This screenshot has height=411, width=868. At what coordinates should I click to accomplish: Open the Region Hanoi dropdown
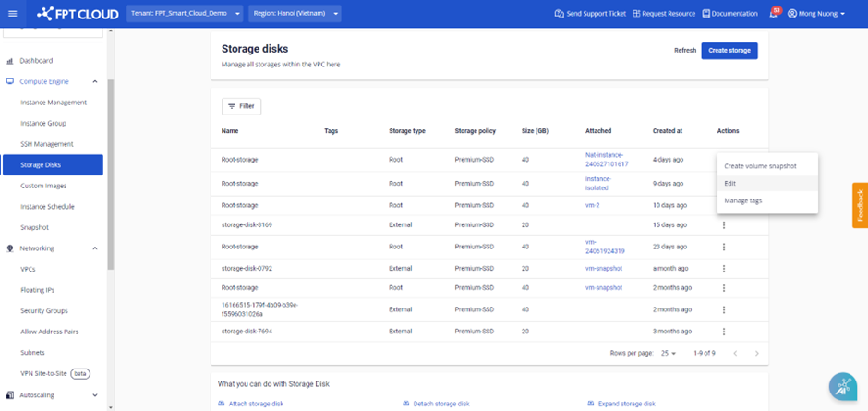tap(295, 14)
